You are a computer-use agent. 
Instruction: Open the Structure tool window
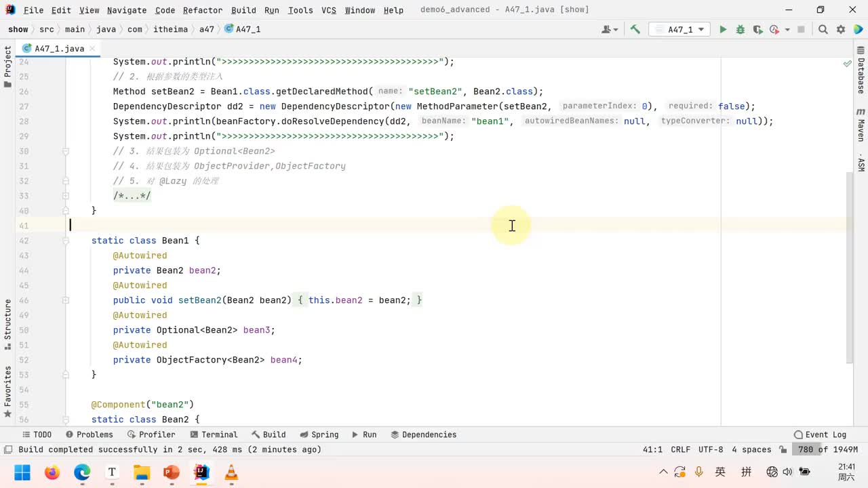7,325
